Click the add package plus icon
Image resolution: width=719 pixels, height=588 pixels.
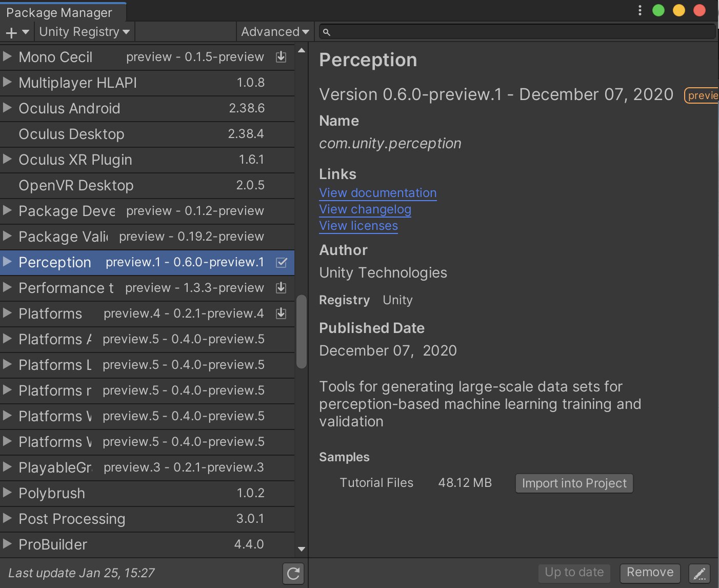coord(10,31)
